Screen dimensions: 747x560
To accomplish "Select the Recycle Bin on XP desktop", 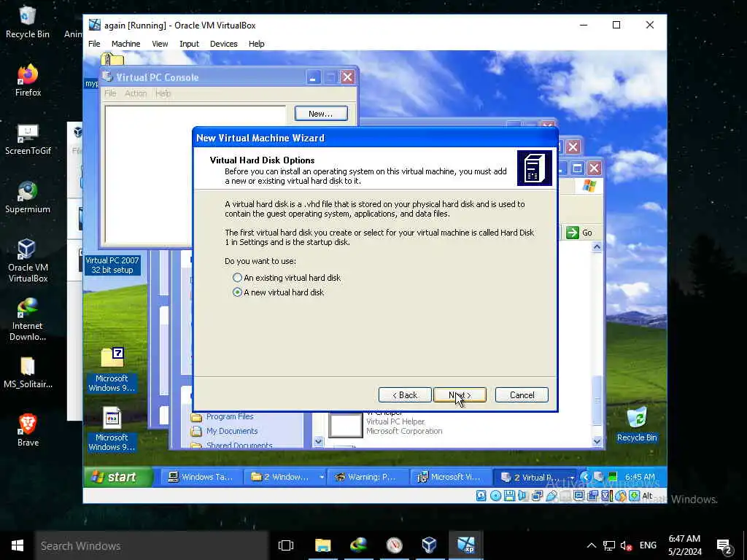I will pyautogui.click(x=637, y=424).
